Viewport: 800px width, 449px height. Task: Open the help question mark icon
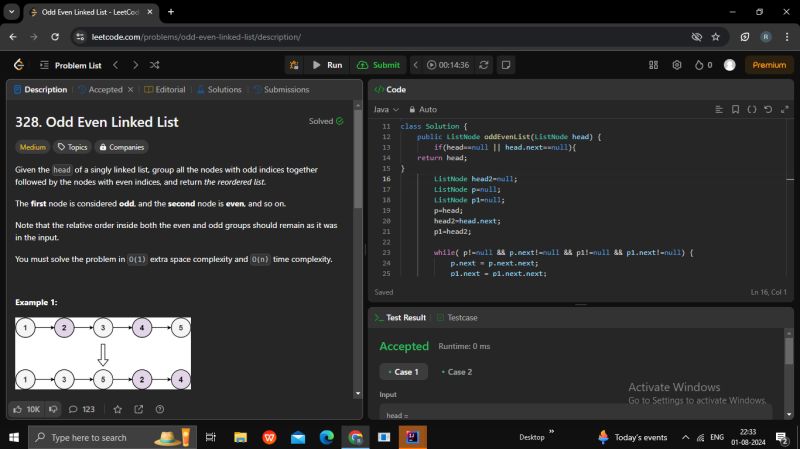click(160, 409)
